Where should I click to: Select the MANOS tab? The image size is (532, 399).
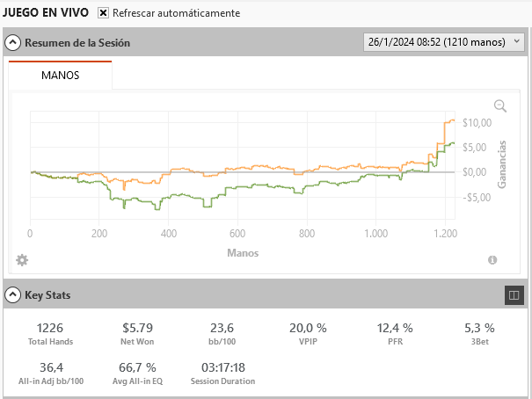point(60,75)
